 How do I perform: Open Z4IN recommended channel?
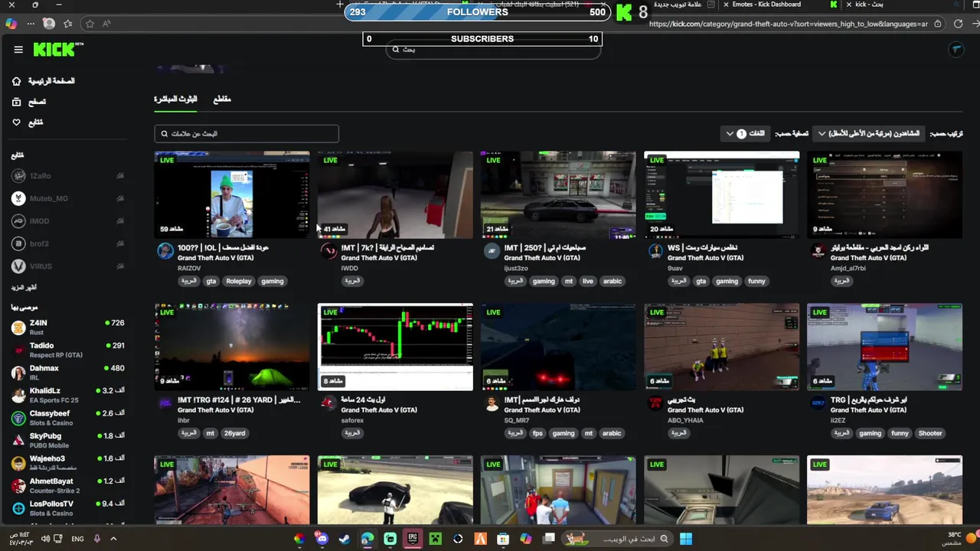click(67, 328)
